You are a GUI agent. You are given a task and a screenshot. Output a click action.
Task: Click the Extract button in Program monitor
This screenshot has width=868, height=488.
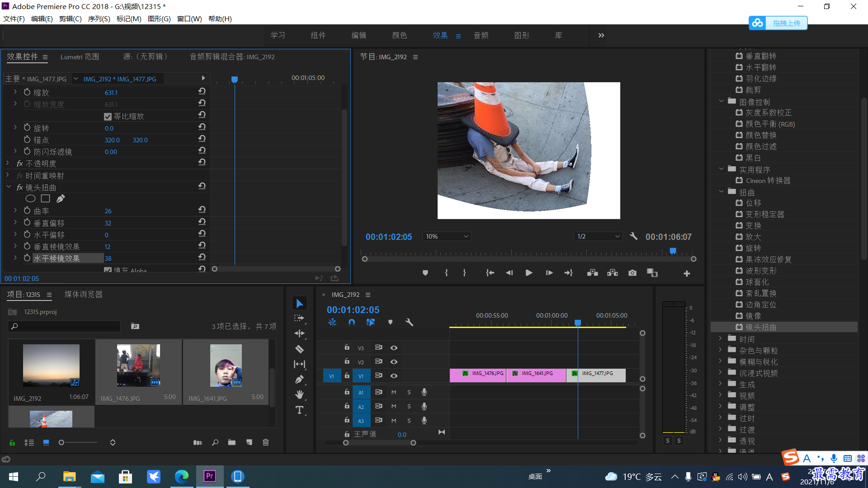(x=613, y=273)
